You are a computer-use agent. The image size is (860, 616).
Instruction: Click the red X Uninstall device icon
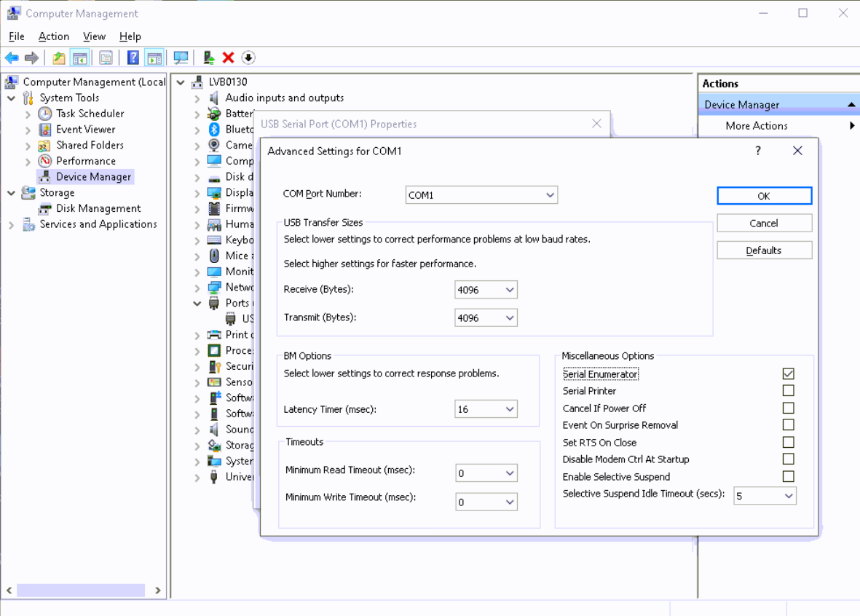[x=228, y=58]
